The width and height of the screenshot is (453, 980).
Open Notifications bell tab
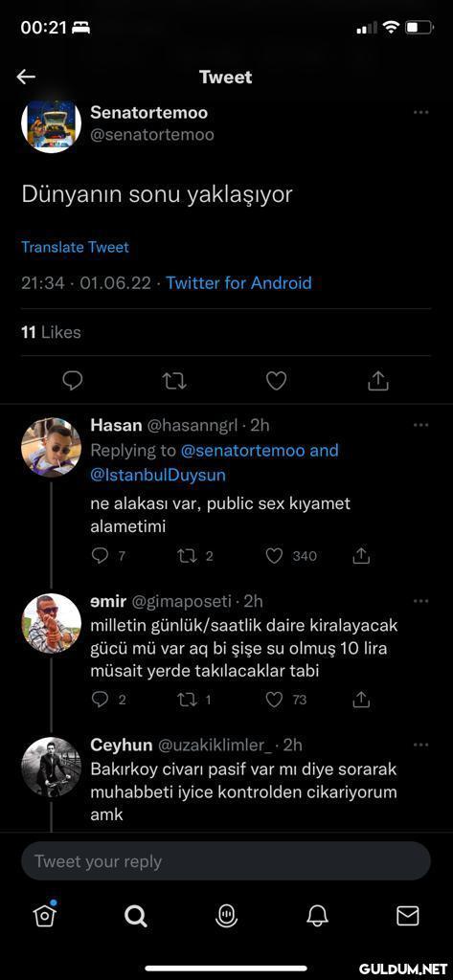[317, 916]
